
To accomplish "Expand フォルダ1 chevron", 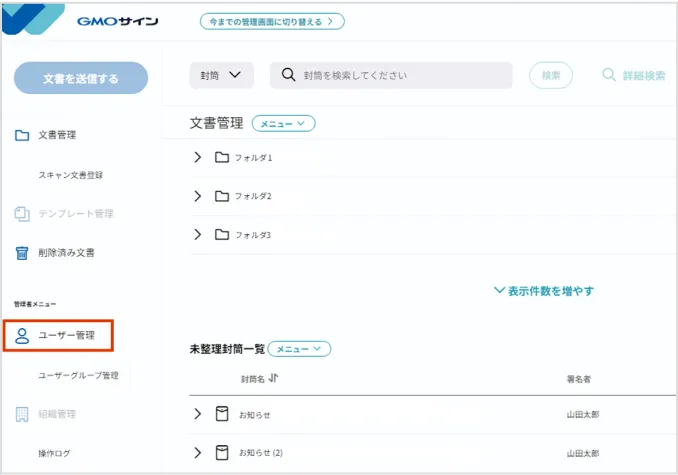I will click(198, 157).
